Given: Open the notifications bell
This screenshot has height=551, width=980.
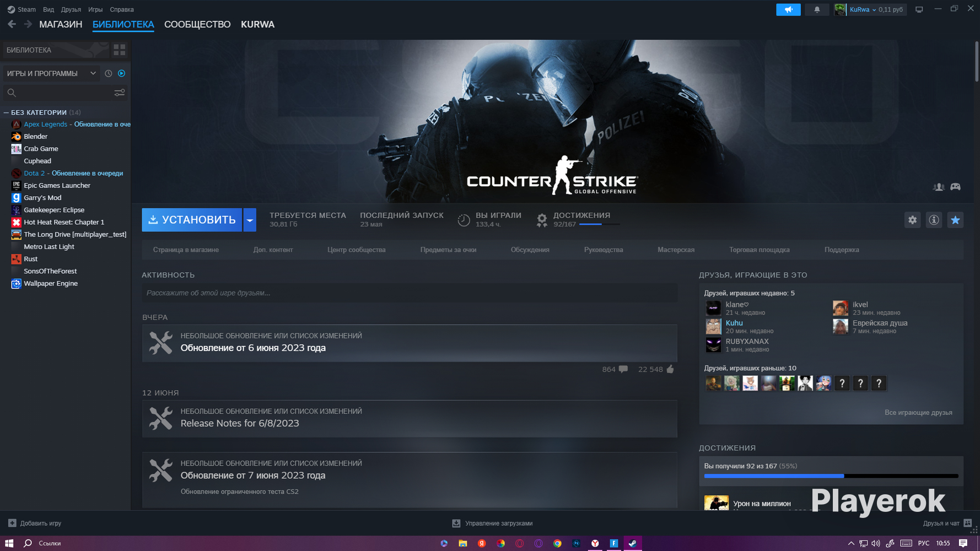Looking at the screenshot, I should (x=817, y=9).
